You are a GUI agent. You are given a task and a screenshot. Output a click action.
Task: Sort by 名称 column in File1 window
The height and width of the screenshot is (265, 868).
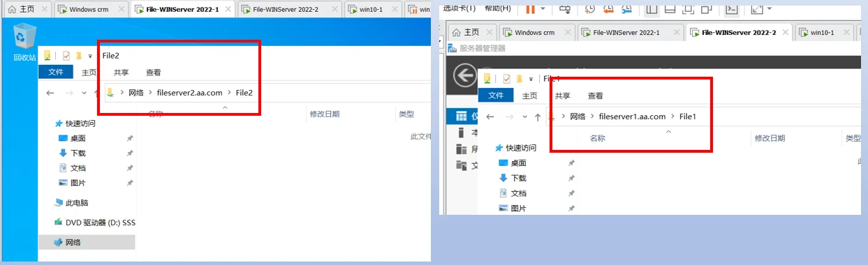coord(598,138)
